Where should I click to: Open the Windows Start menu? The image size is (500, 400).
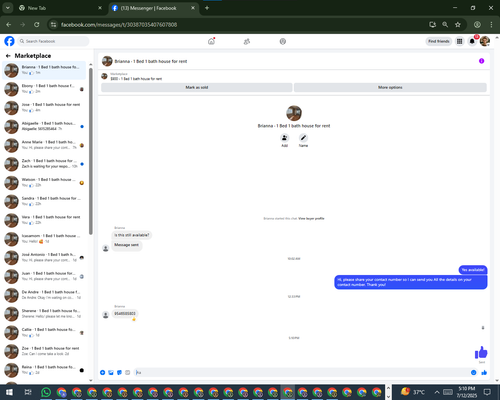point(9,392)
